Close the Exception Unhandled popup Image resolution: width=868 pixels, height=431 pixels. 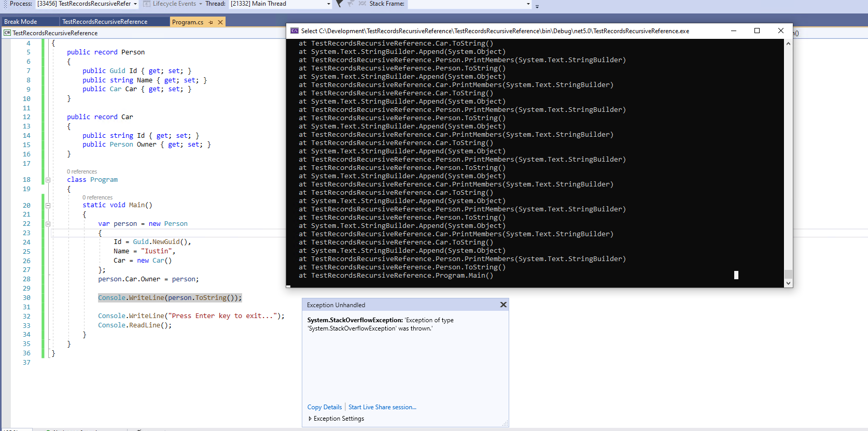[503, 305]
